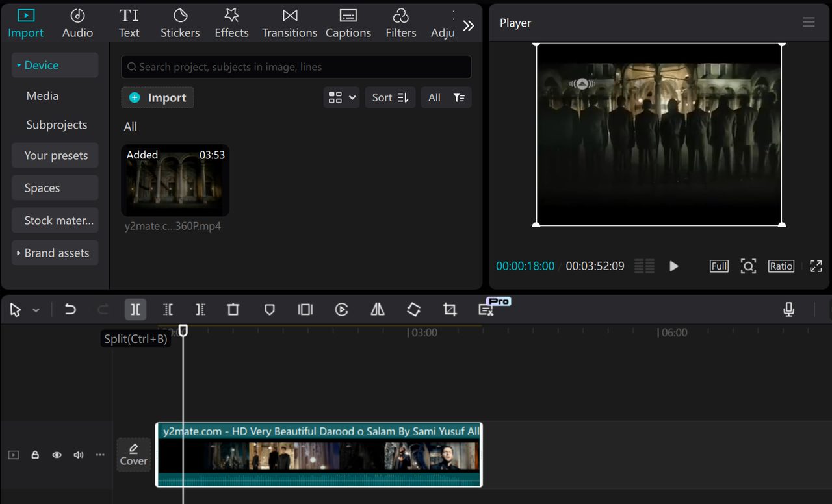
Task: Select the y2mate.com clip on the timeline
Action: (x=318, y=455)
